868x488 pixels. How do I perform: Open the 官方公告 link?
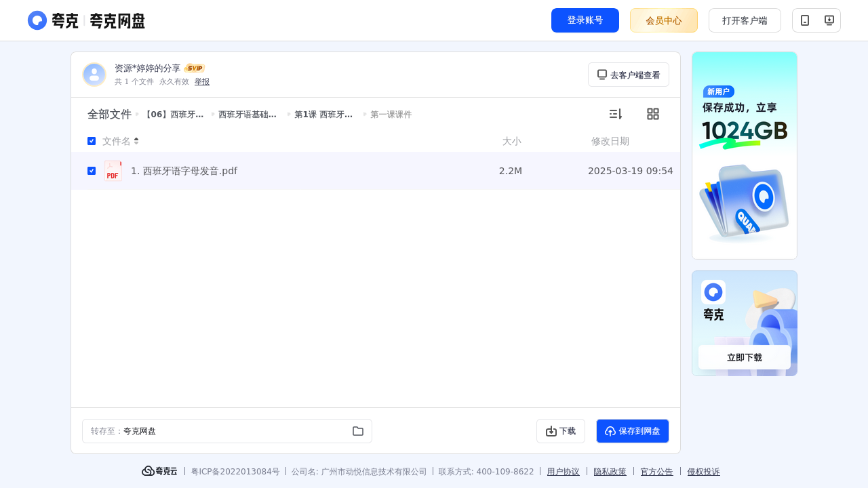(657, 472)
